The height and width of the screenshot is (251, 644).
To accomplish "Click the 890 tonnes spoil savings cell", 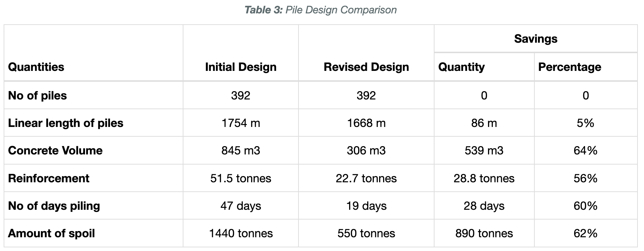I will [x=484, y=233].
